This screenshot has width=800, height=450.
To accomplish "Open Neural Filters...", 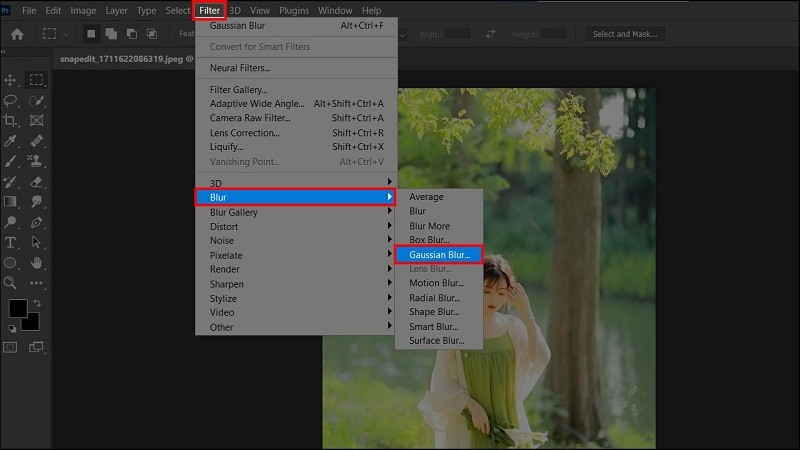I will [296, 67].
